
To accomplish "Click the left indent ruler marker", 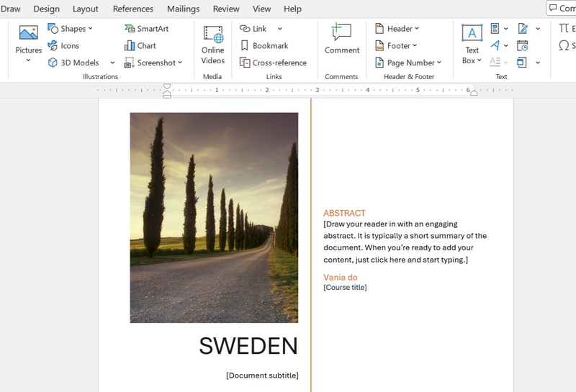I will pyautogui.click(x=167, y=96).
